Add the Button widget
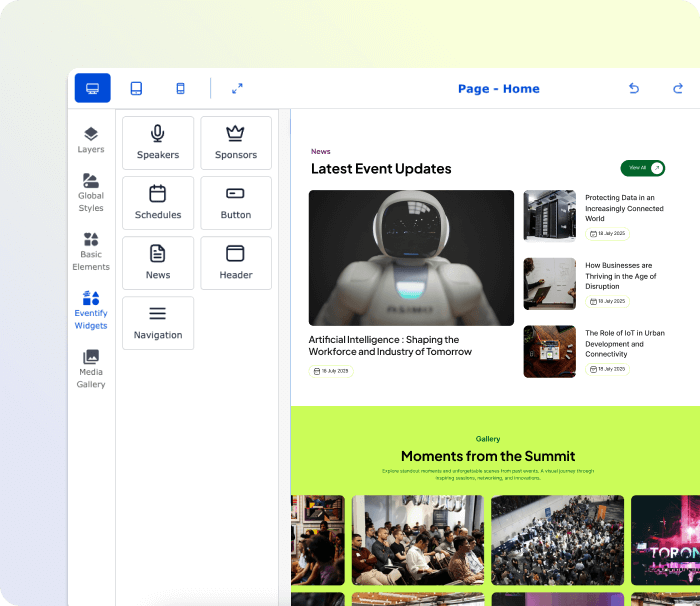The height and width of the screenshot is (606, 700). [x=236, y=203]
